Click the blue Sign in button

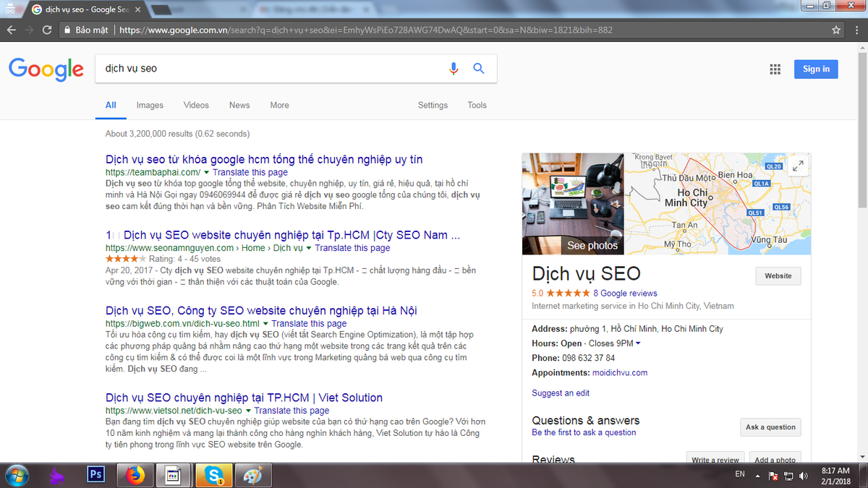(x=816, y=69)
